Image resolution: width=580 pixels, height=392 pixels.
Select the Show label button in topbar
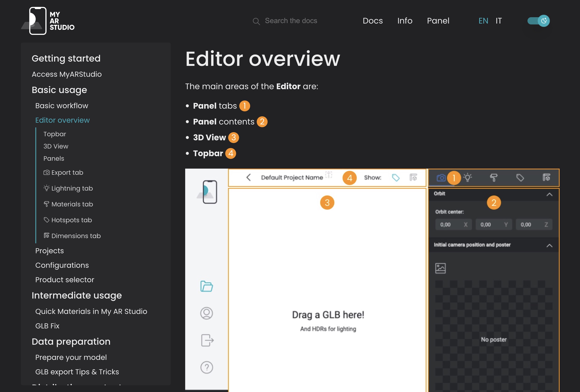pos(395,178)
